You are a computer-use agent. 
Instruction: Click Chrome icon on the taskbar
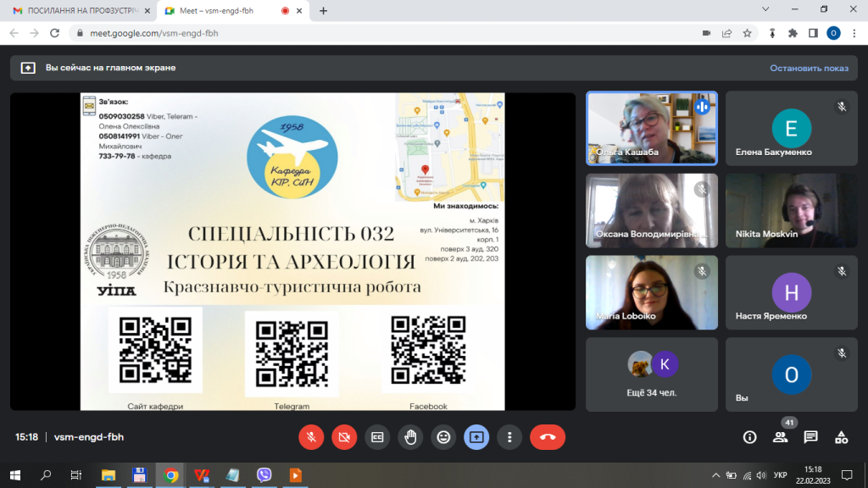click(x=170, y=475)
